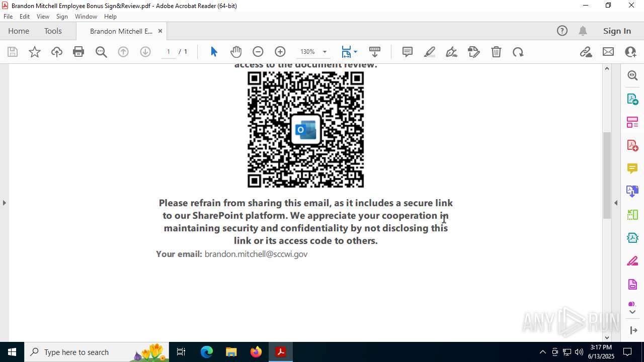Open the Edit menu
Viewport: 644px width, 362px height.
pos(25,17)
